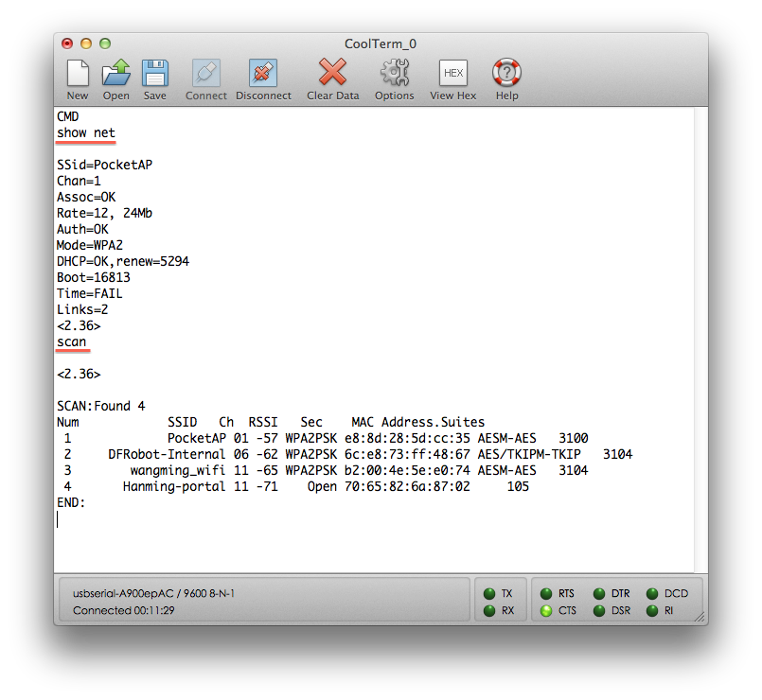Click the terminal scrollbar track
This screenshot has height=700, width=762.
click(700, 339)
